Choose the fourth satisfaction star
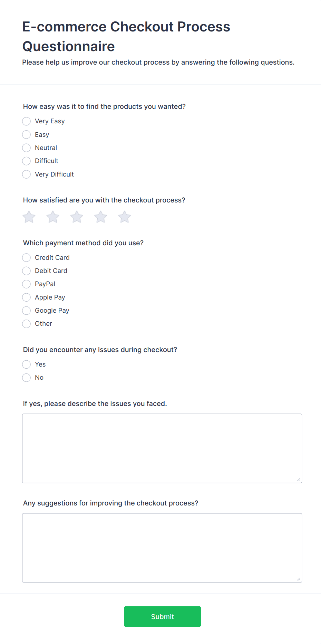The height and width of the screenshot is (644, 321). pos(101,217)
